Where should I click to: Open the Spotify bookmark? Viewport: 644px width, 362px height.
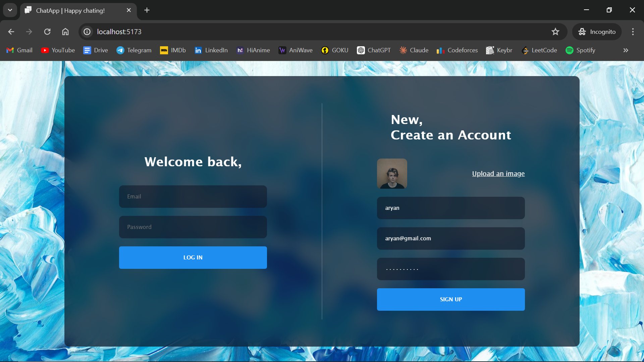(580, 50)
